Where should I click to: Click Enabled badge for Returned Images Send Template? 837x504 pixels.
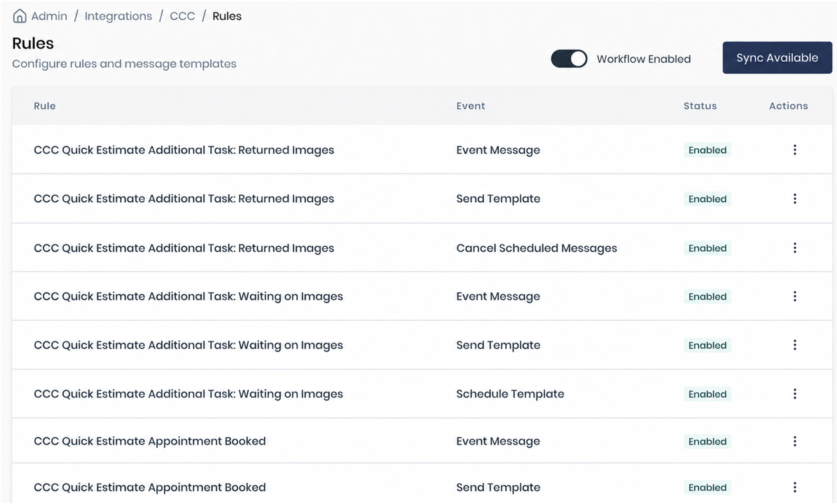(x=707, y=199)
